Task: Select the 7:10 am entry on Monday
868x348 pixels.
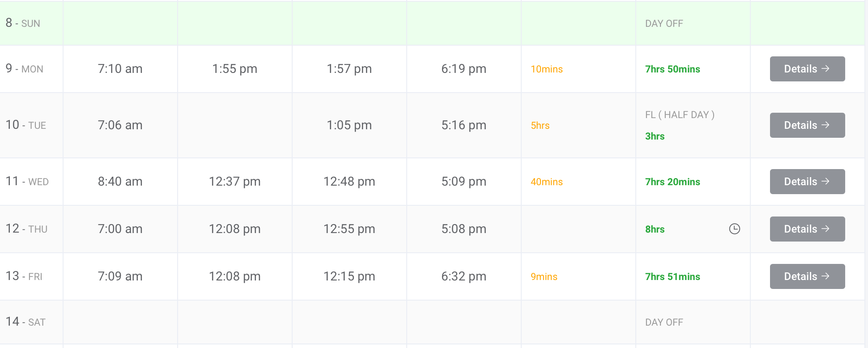Action: click(120, 69)
